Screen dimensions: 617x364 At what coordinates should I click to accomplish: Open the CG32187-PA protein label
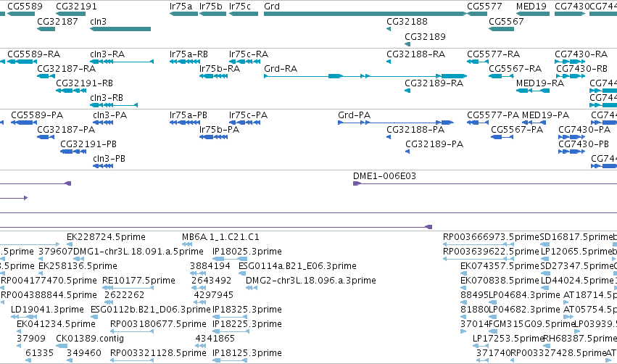(x=66, y=130)
